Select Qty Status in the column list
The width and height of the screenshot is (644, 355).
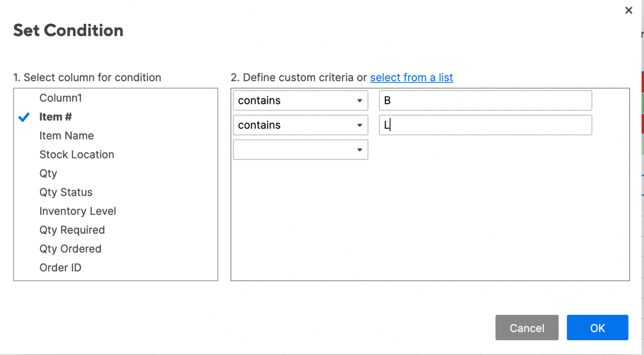point(65,192)
